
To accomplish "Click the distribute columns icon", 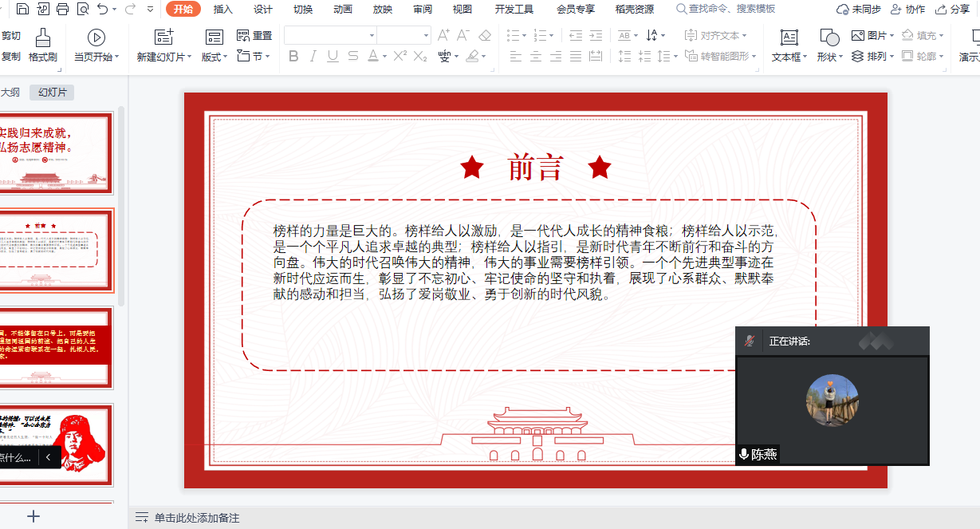I will (x=596, y=57).
